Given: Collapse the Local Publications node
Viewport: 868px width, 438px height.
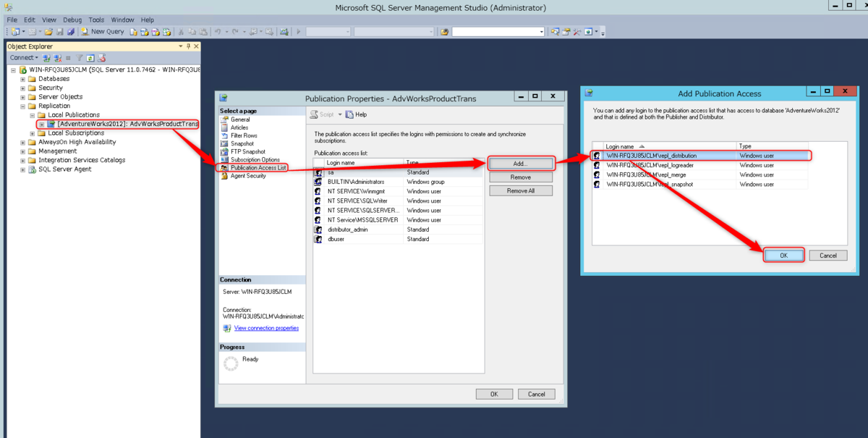Looking at the screenshot, I should 32,115.
